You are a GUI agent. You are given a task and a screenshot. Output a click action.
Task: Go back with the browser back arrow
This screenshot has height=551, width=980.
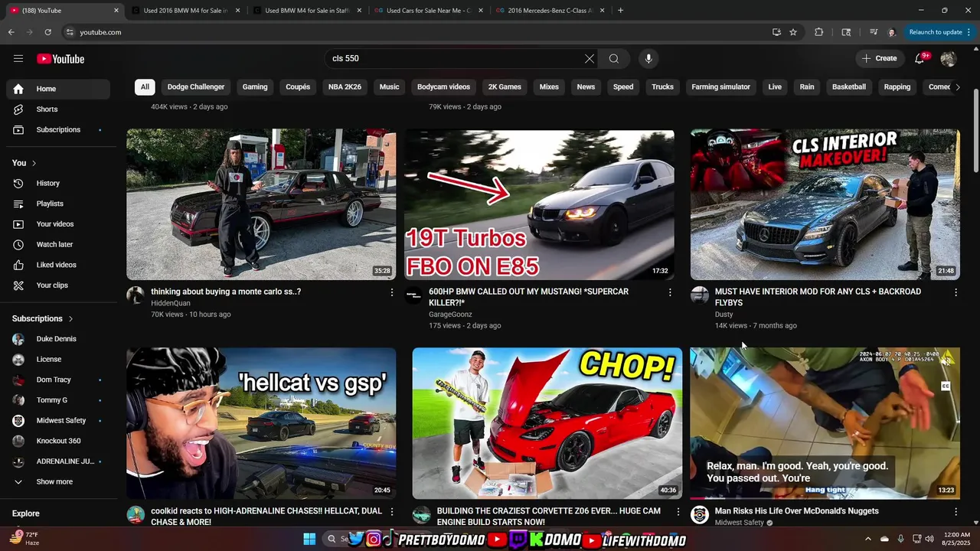click(11, 32)
